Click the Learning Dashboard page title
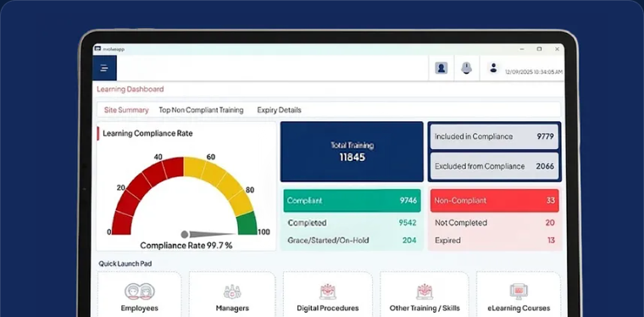Image resolution: width=644 pixels, height=317 pixels. pos(130,89)
